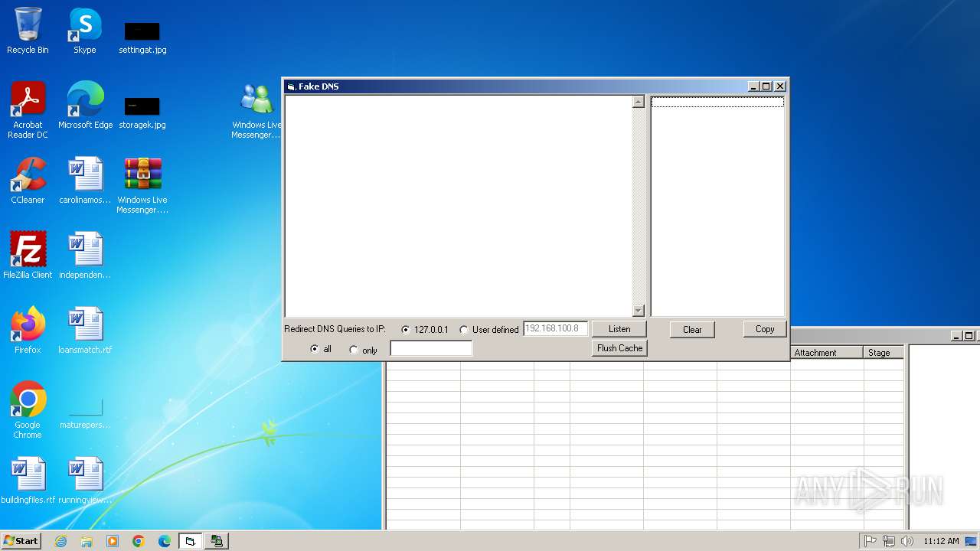The height and width of the screenshot is (551, 980).
Task: Open Acrobat Reader DC shortcut
Action: click(28, 110)
